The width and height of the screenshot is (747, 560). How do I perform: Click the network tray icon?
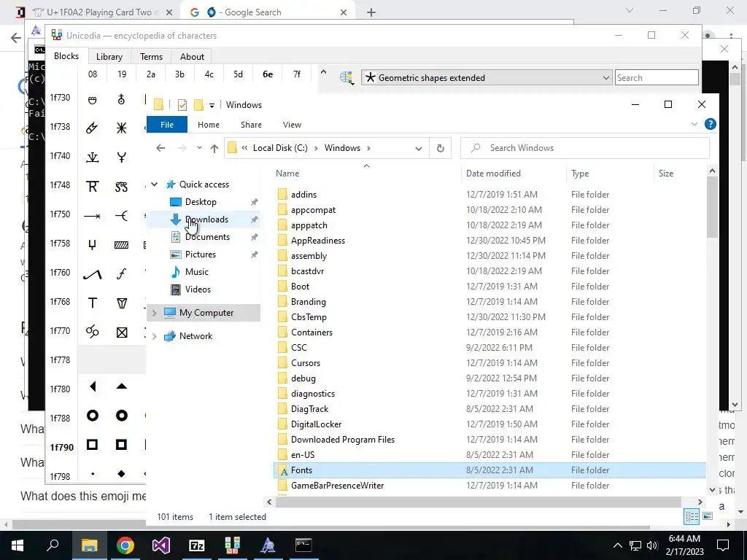point(635,545)
